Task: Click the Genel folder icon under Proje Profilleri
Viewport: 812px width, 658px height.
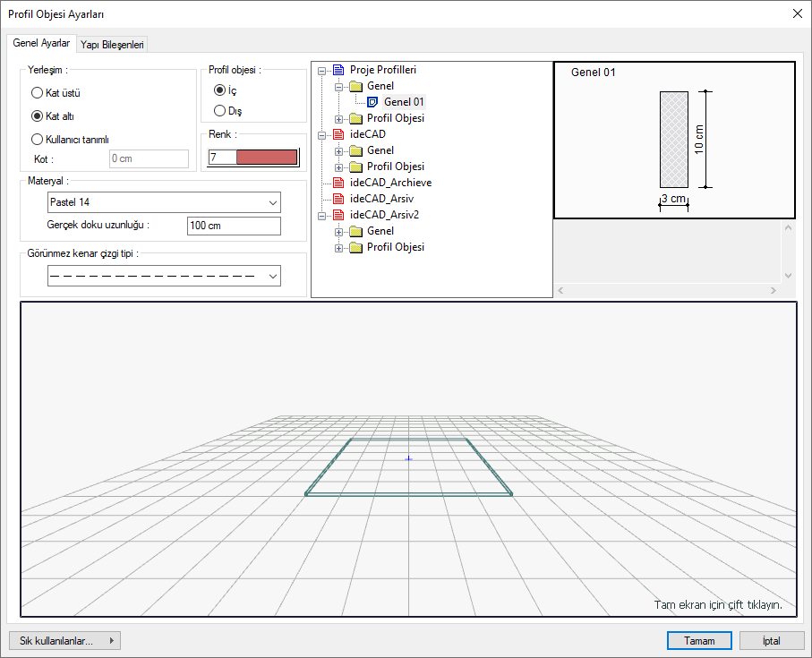Action: [x=355, y=86]
